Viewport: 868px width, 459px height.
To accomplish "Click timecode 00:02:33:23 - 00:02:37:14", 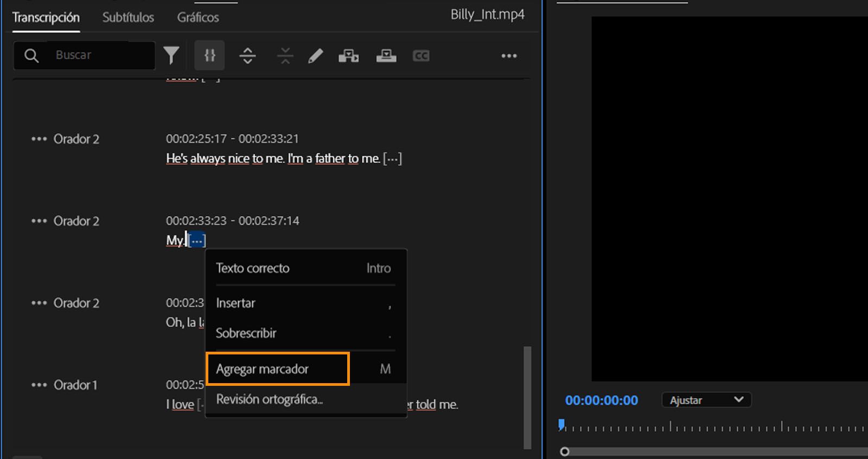I will click(x=233, y=221).
